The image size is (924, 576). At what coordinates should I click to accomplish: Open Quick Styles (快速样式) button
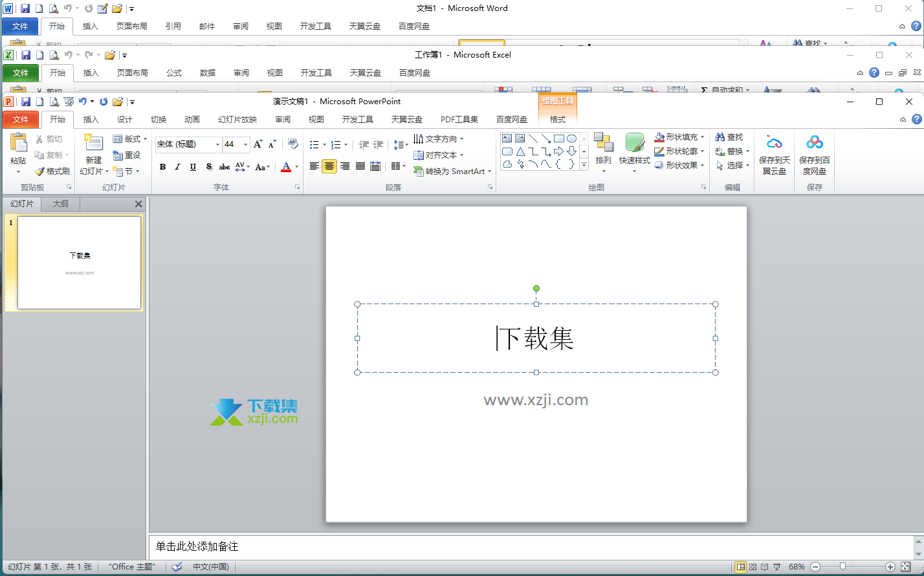point(635,153)
